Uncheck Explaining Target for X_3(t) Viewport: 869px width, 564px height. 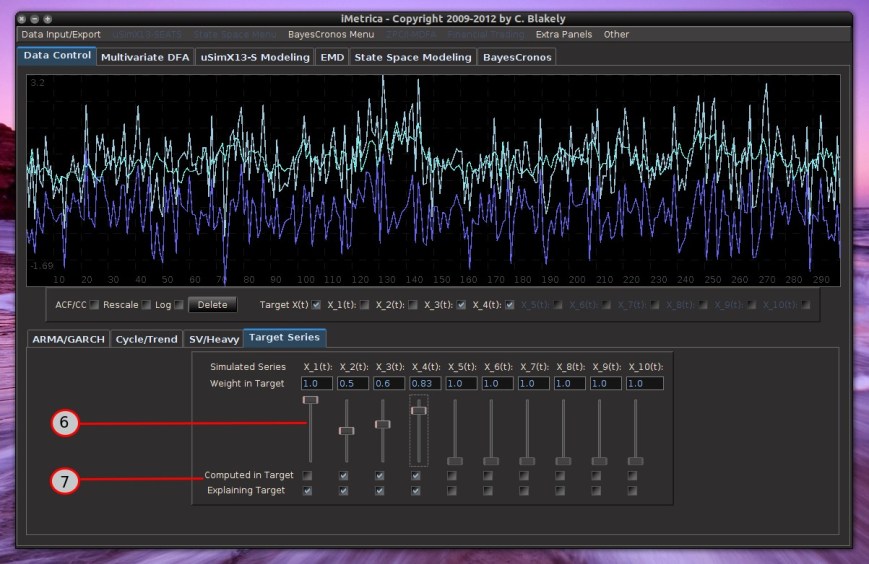coord(380,491)
